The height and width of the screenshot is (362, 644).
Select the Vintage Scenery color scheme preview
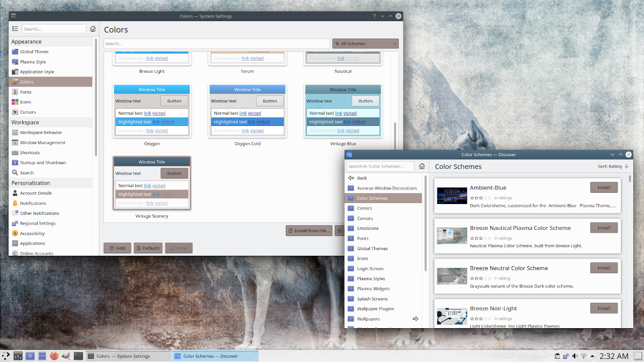[152, 183]
